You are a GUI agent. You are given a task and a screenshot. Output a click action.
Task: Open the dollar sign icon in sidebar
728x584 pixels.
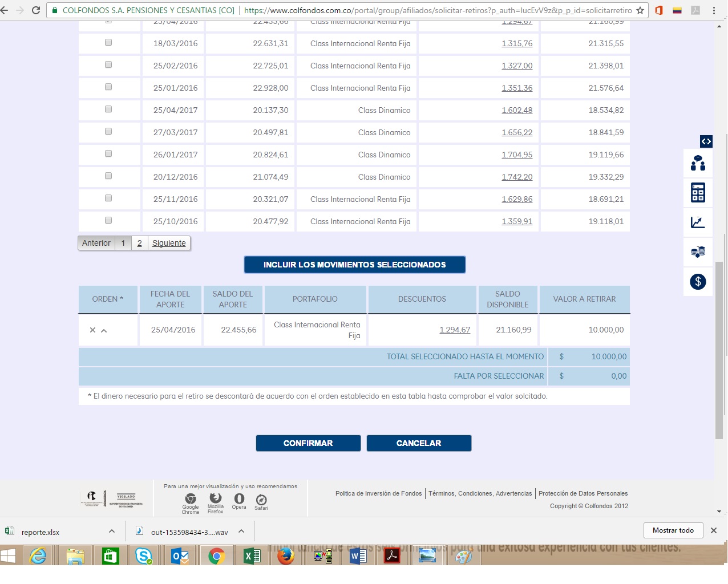coord(698,282)
